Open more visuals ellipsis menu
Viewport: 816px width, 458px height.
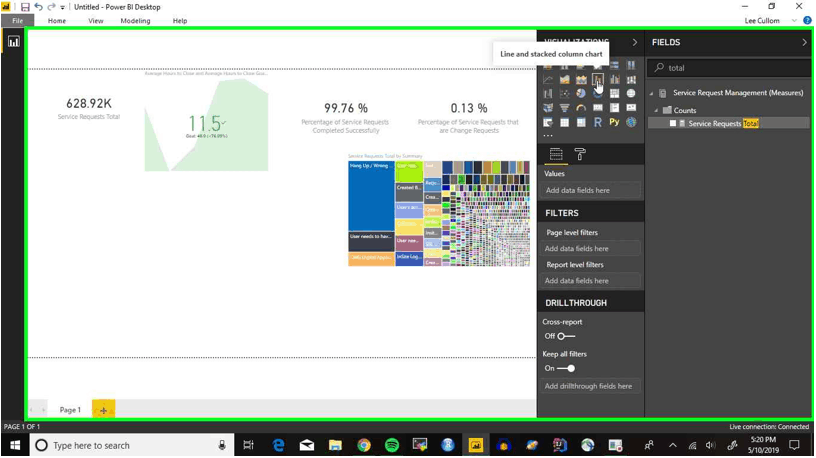[548, 136]
